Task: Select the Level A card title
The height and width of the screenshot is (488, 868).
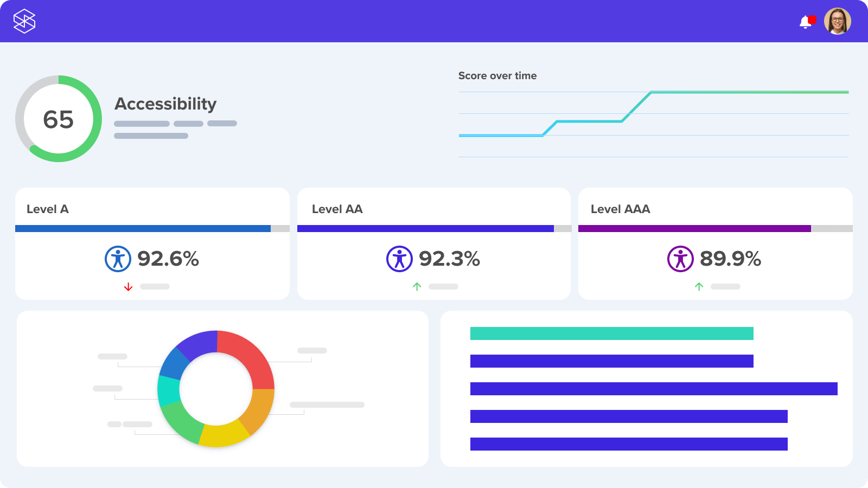Action: [48, 209]
